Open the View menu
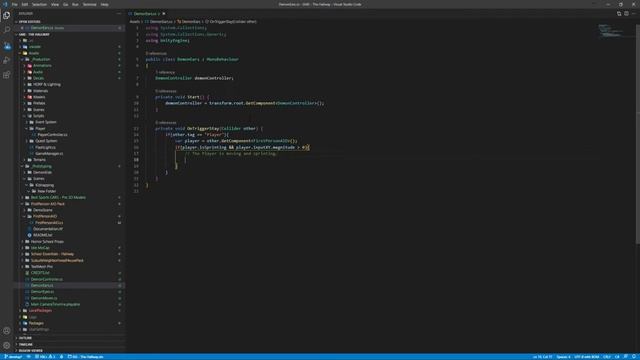 click(55, 4)
